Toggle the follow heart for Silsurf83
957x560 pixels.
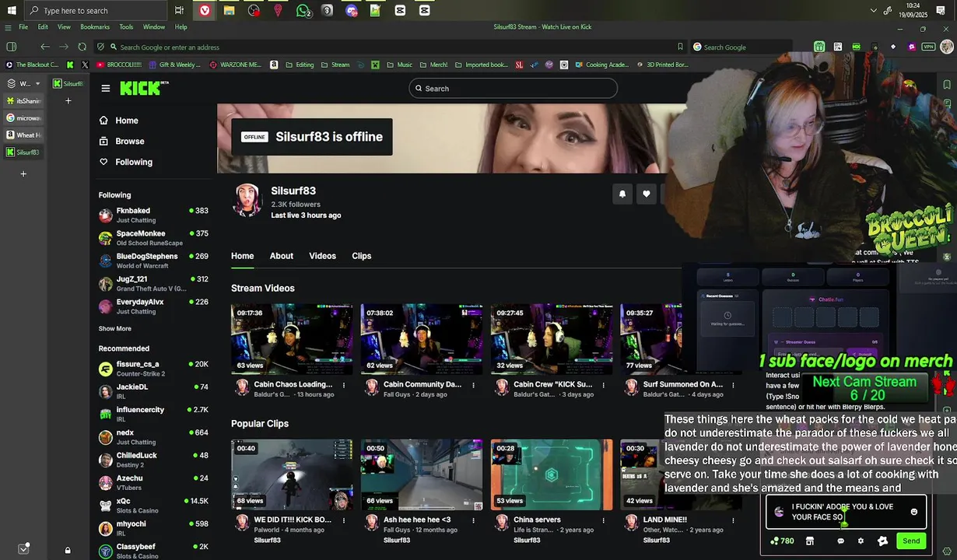click(646, 194)
